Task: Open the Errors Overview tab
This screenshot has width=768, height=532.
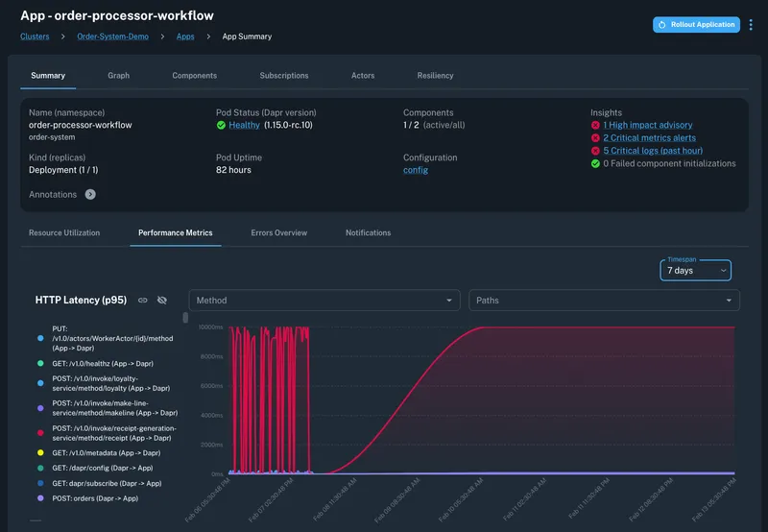Action: point(278,232)
